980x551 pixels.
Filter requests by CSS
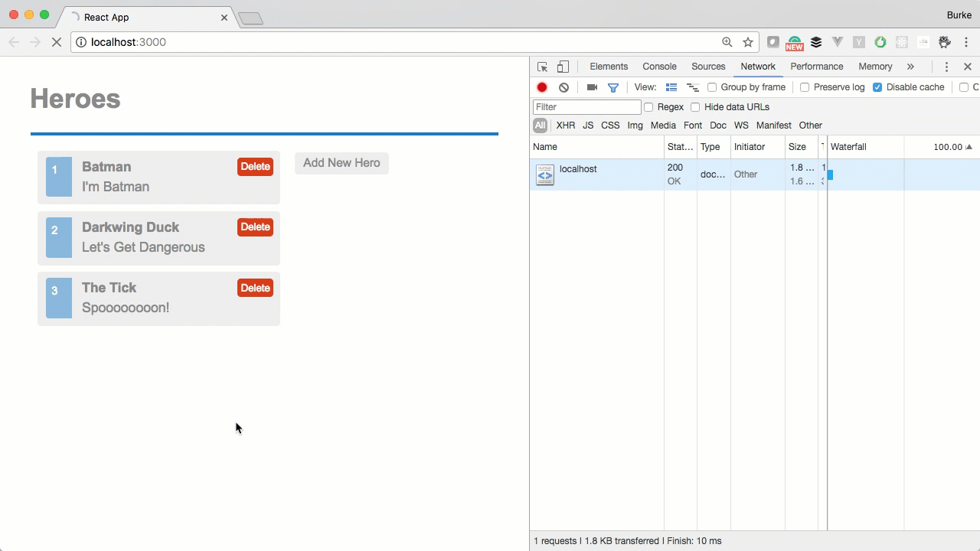pos(610,126)
